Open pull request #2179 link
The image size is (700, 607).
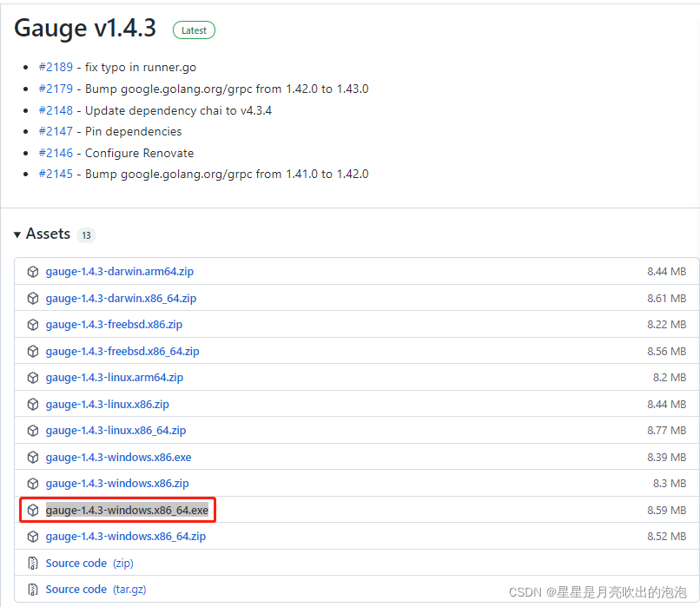[x=56, y=89]
